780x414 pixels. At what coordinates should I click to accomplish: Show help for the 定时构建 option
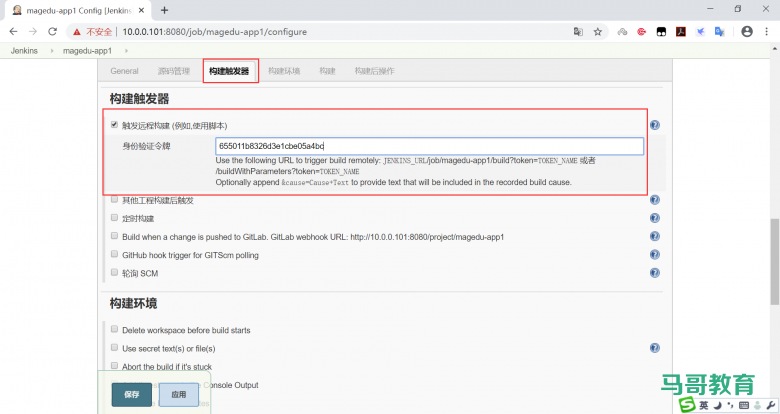coord(655,218)
